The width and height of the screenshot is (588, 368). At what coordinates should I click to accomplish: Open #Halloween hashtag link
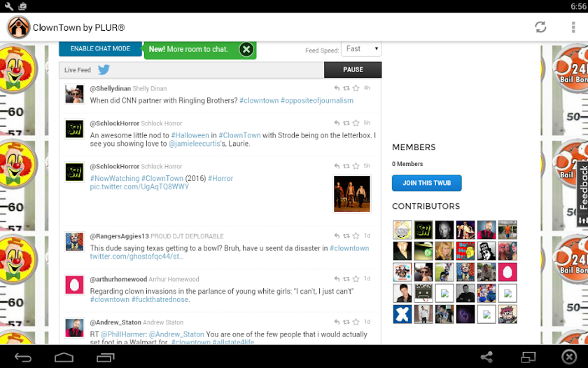click(190, 135)
